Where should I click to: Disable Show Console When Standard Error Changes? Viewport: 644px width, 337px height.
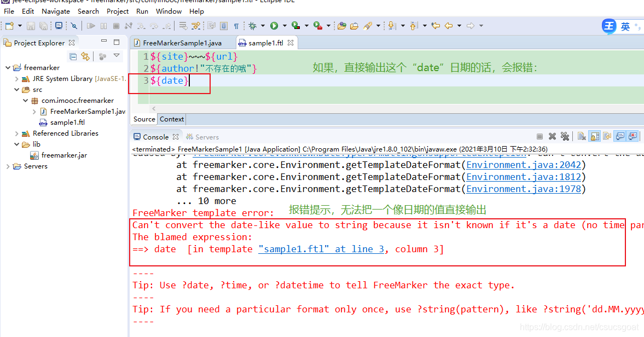click(x=634, y=136)
